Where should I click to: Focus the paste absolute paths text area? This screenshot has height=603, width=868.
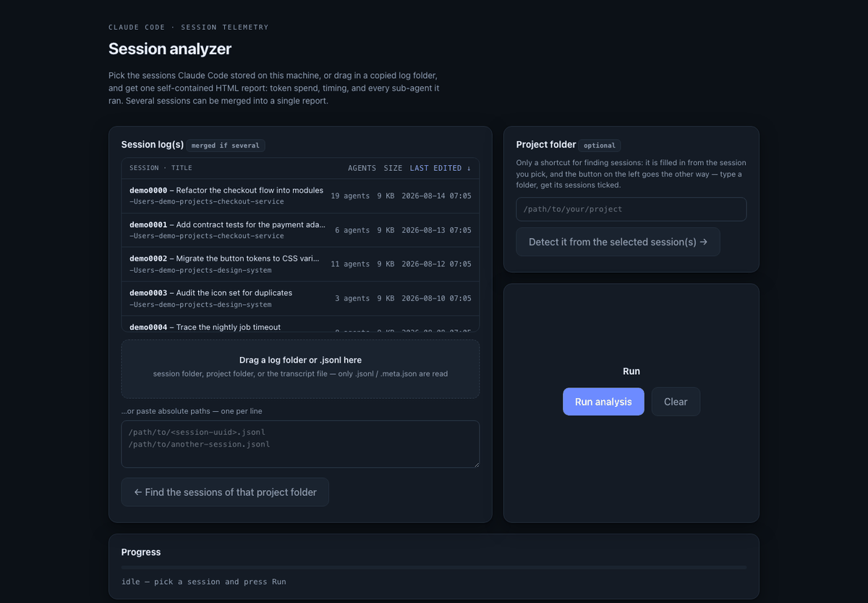pos(300,444)
